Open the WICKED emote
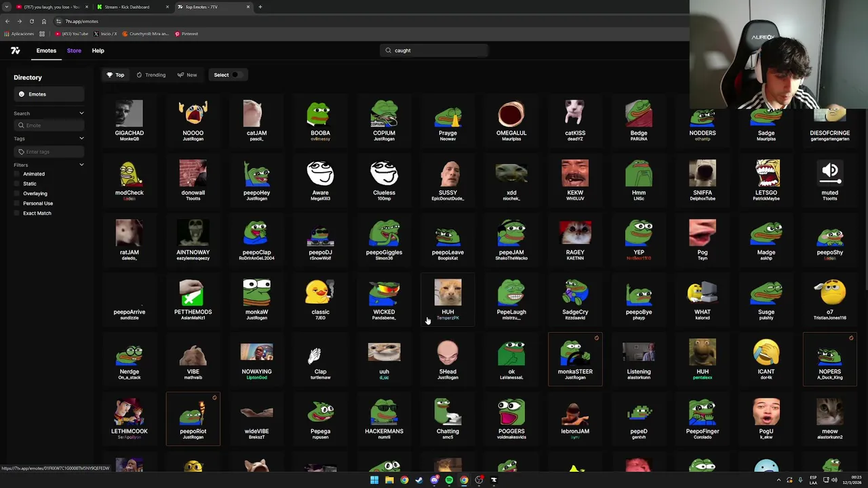The image size is (868, 488). (384, 300)
